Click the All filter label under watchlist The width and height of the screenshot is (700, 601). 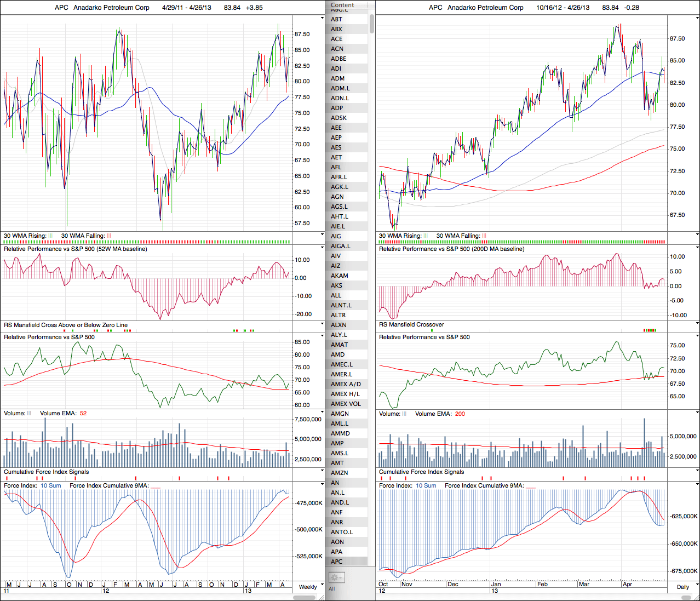[x=332, y=588]
